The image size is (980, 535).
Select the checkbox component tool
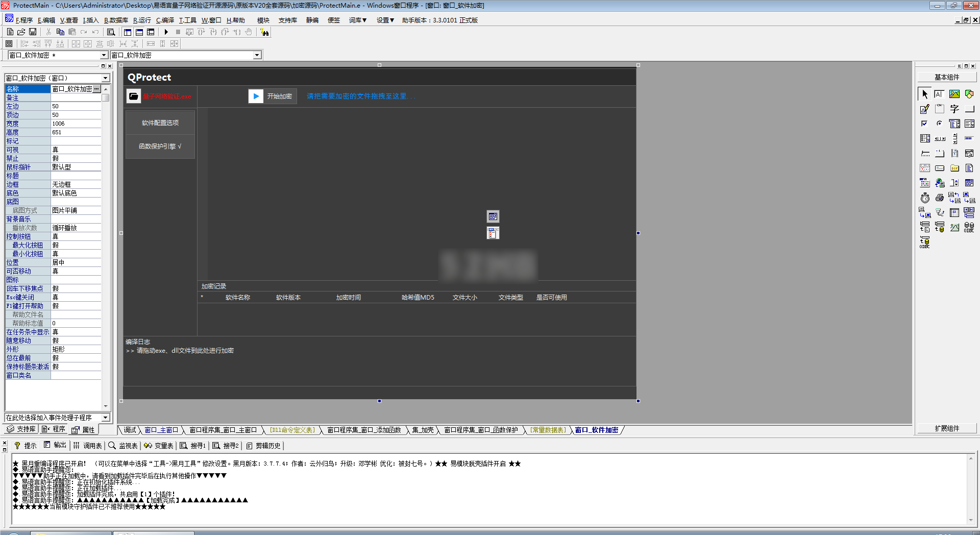[925, 124]
